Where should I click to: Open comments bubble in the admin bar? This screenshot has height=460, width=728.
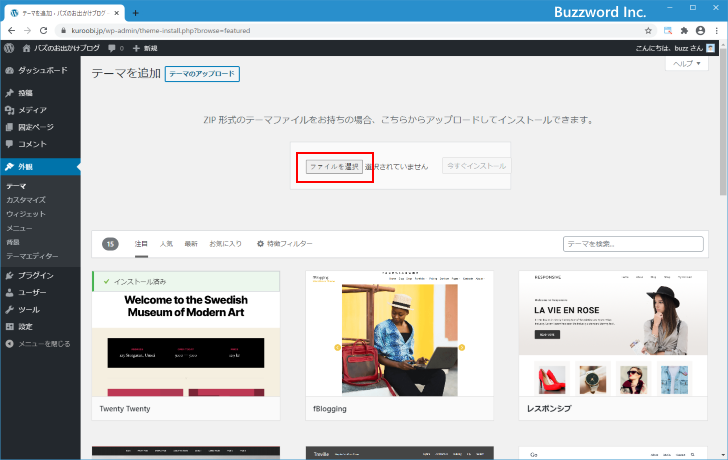point(116,48)
